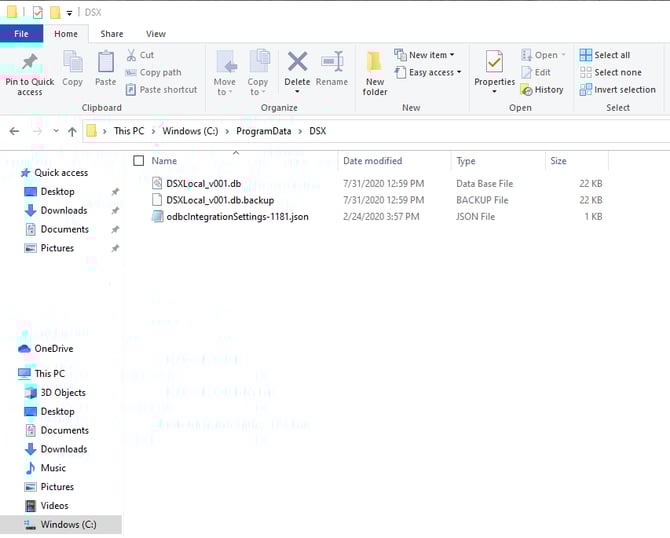
Task: Open Desktop under This PC
Action: (x=57, y=411)
